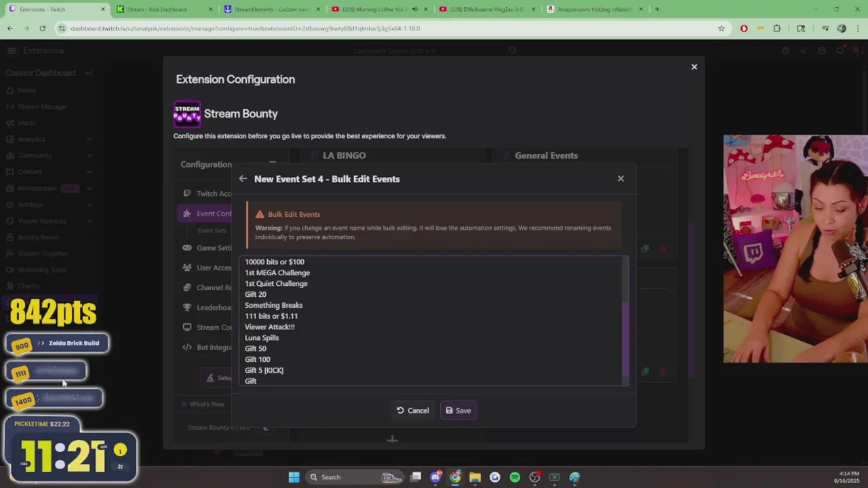Open the Game Settings config section
Image resolution: width=868 pixels, height=488 pixels.
tap(207, 247)
